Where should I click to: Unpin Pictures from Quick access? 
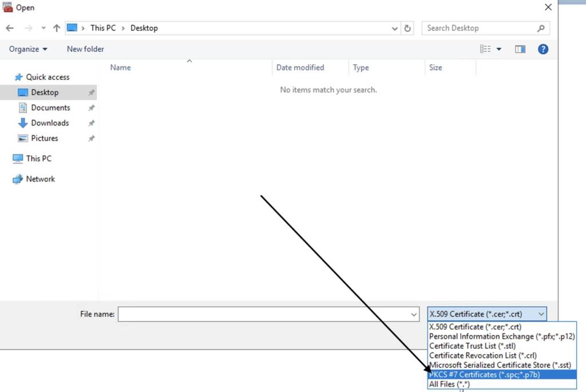91,138
